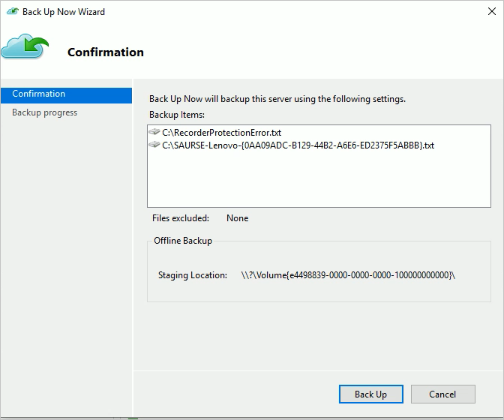The width and height of the screenshot is (504, 420).
Task: Click the 'Backup Items:' label
Action: click(x=177, y=115)
